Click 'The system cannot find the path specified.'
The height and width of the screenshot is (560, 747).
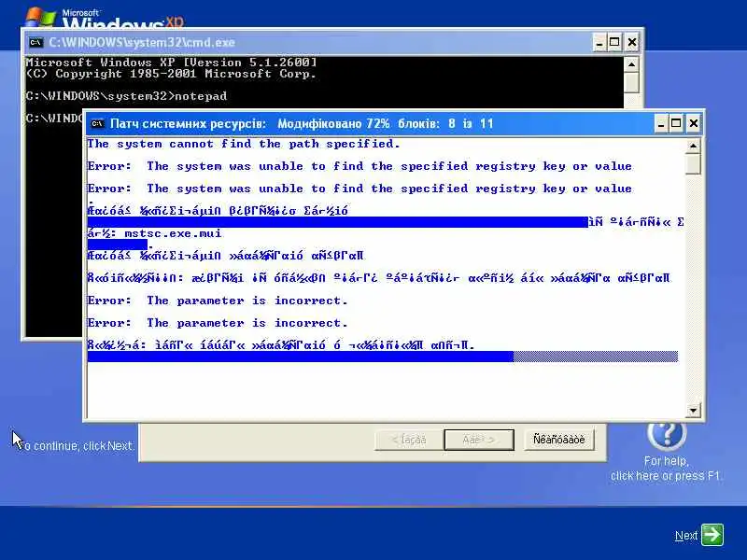pyautogui.click(x=244, y=144)
